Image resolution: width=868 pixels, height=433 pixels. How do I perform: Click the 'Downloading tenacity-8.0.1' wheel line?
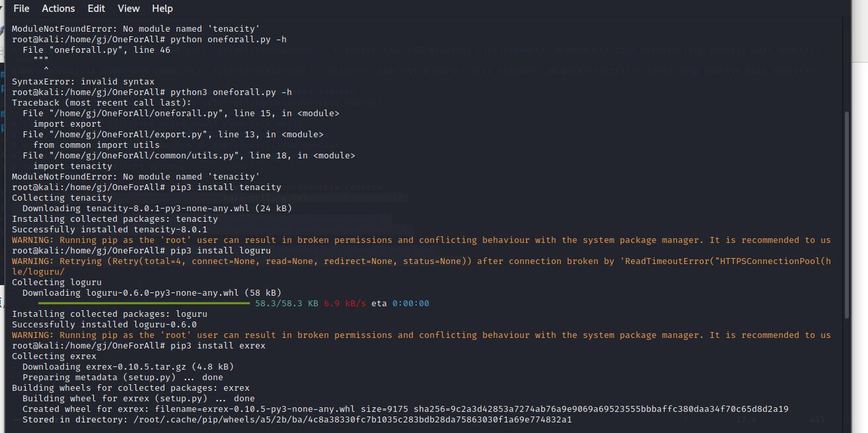tap(157, 209)
